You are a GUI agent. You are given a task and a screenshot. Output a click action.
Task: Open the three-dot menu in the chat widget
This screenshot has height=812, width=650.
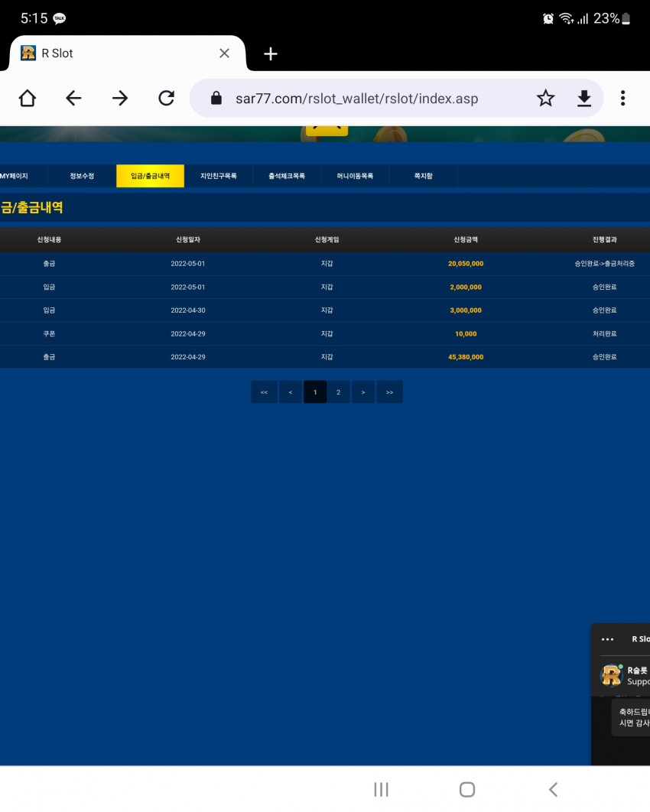607,639
